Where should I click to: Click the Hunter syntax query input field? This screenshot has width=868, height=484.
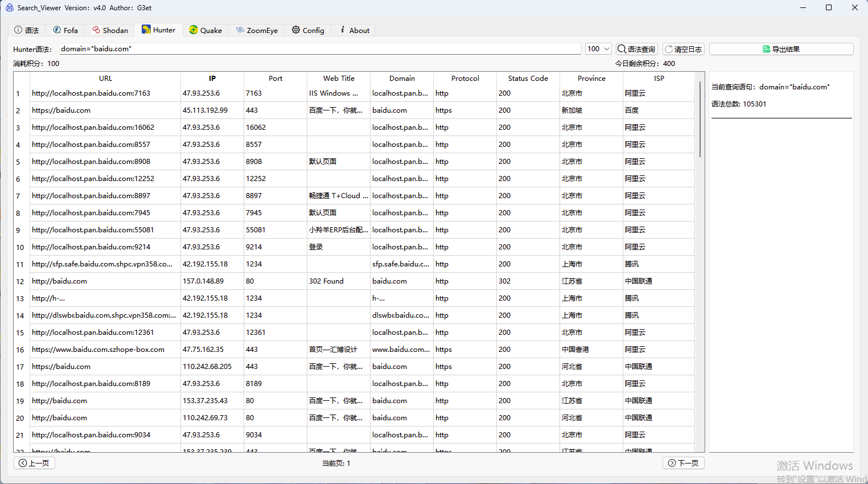[x=320, y=49]
